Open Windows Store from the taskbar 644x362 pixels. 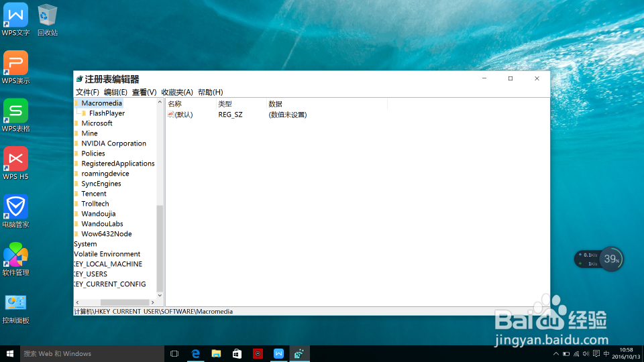tap(237, 353)
